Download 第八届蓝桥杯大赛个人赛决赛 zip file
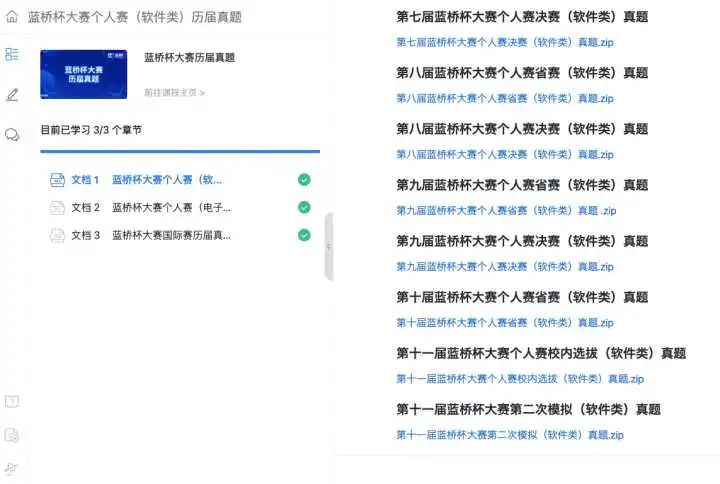The image size is (720, 484). 505,155
